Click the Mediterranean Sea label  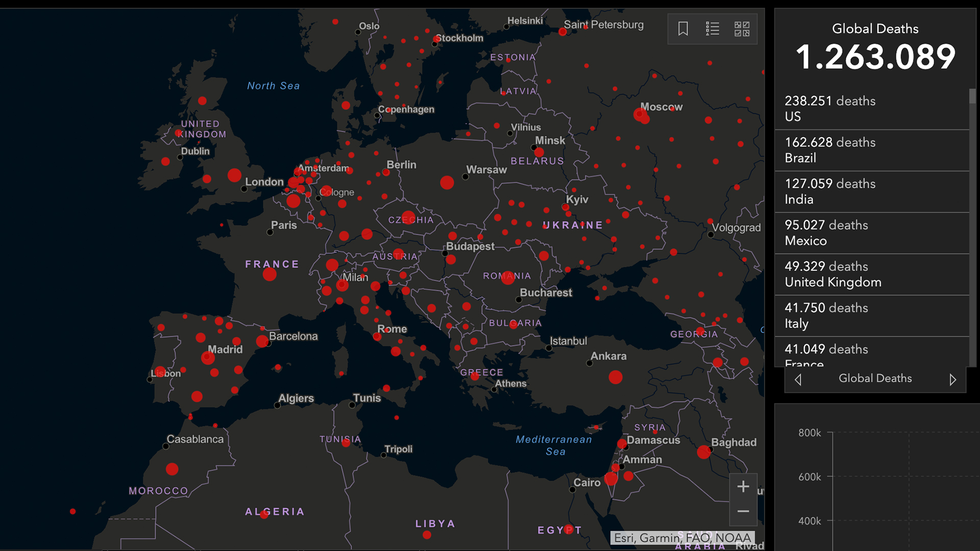[x=554, y=445]
